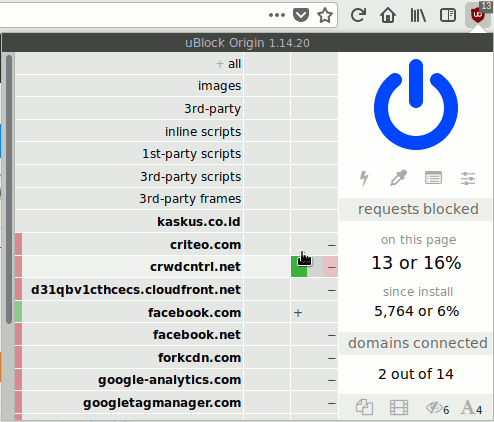494x422 pixels.
Task: Click local rule cell for facebook.com
Action: (314, 312)
